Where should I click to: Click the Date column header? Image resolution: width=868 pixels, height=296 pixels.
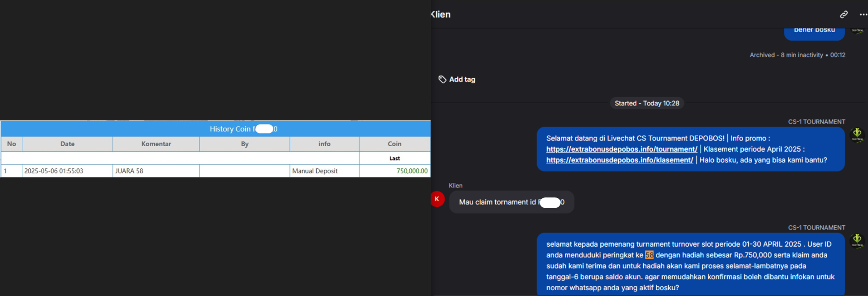67,144
